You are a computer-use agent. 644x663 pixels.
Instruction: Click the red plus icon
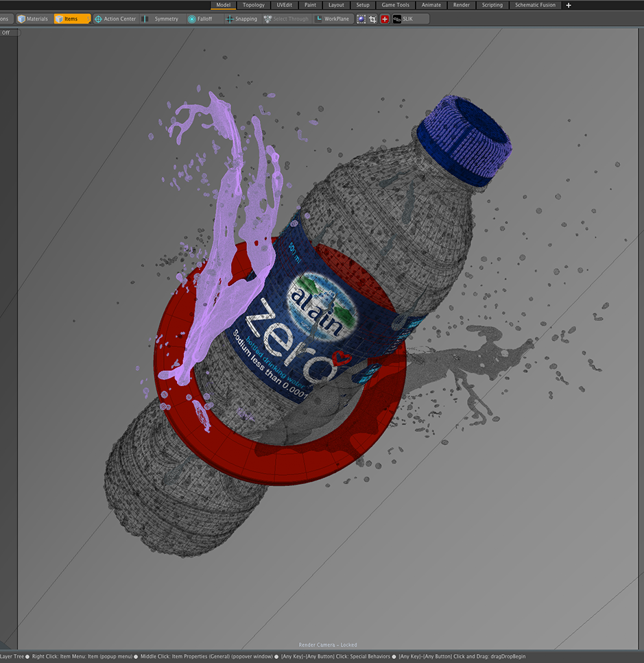click(x=384, y=19)
